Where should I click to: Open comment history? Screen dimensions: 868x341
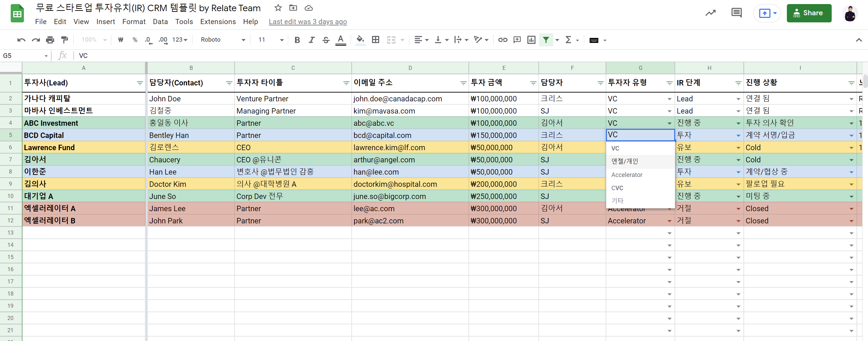736,13
